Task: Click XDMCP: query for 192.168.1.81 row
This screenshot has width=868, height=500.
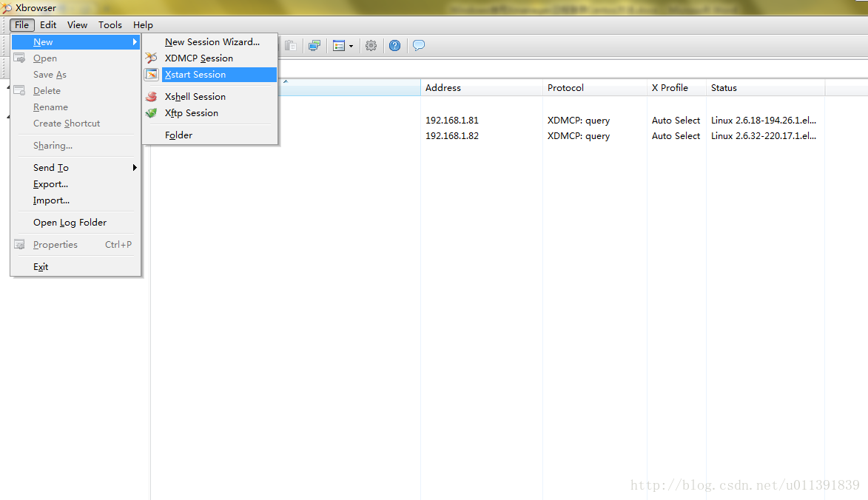Action: 579,121
